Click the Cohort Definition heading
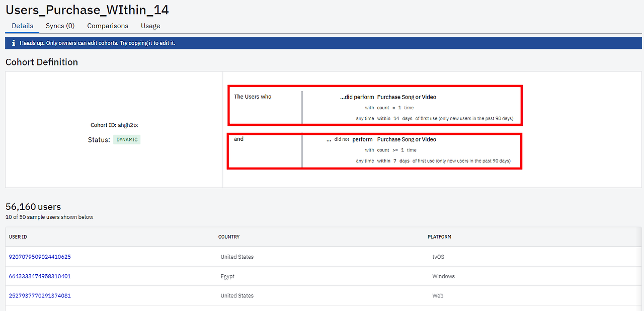The height and width of the screenshot is (311, 644). [42, 62]
